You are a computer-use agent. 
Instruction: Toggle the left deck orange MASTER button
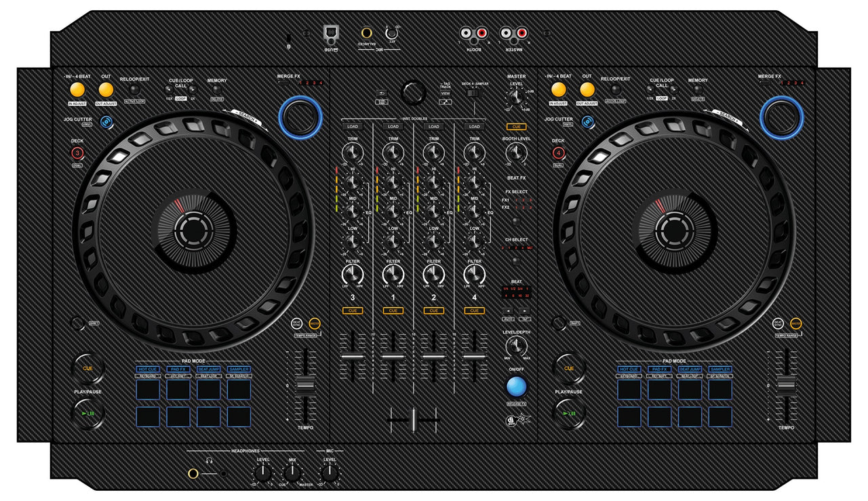[314, 323]
